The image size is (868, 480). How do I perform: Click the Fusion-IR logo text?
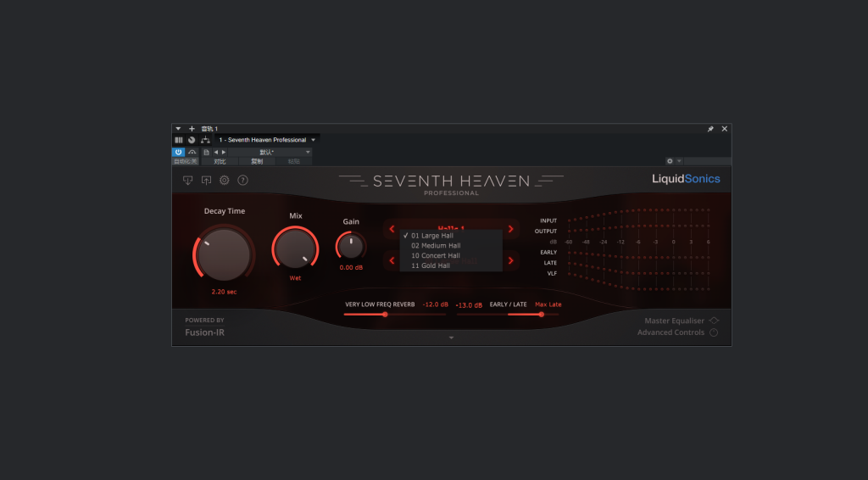coord(205,332)
